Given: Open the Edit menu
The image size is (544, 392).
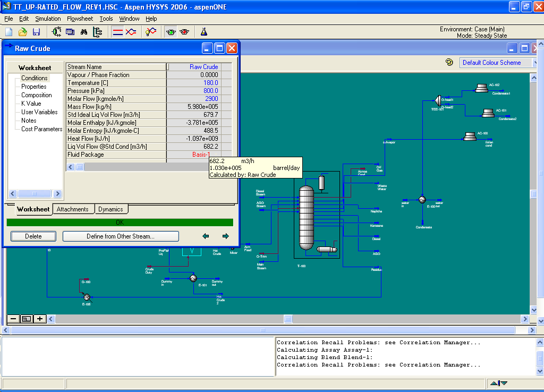Looking at the screenshot, I should coord(24,19).
